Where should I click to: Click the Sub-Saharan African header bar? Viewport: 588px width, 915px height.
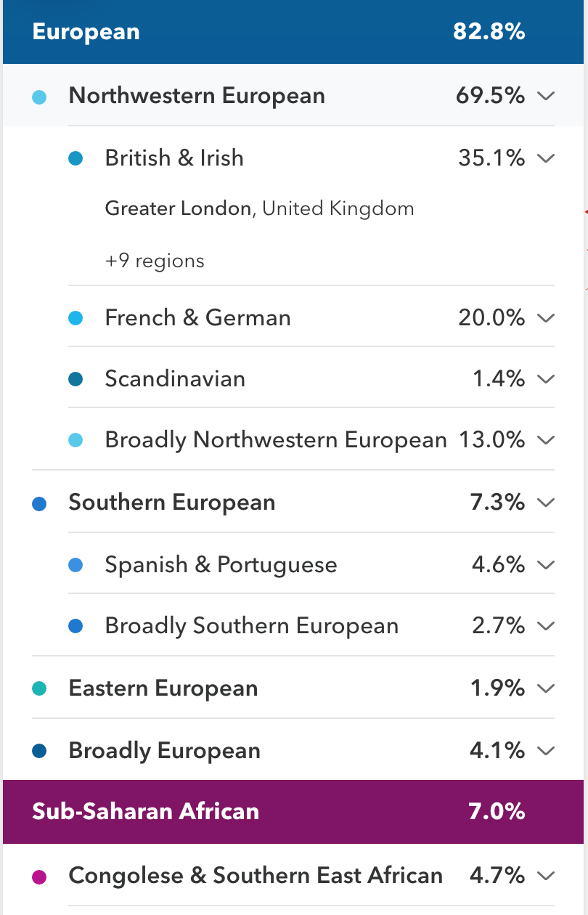coord(293,812)
